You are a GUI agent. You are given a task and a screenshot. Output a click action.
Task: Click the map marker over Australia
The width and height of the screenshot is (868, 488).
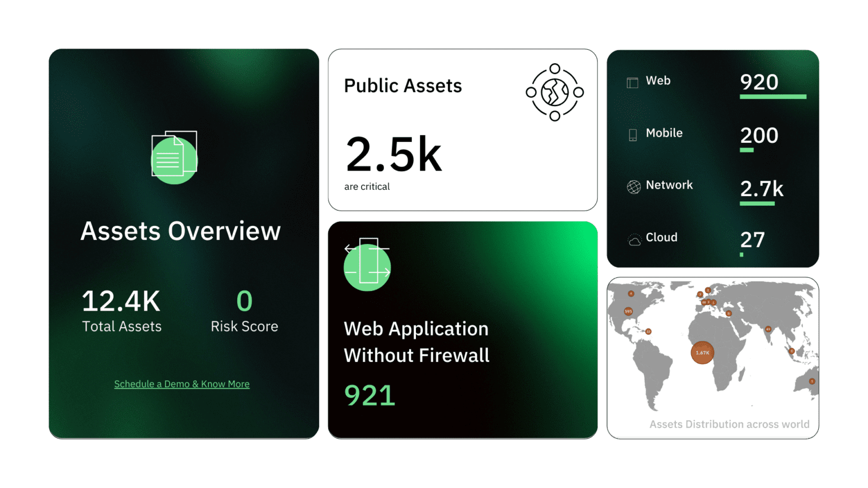pyautogui.click(x=811, y=381)
